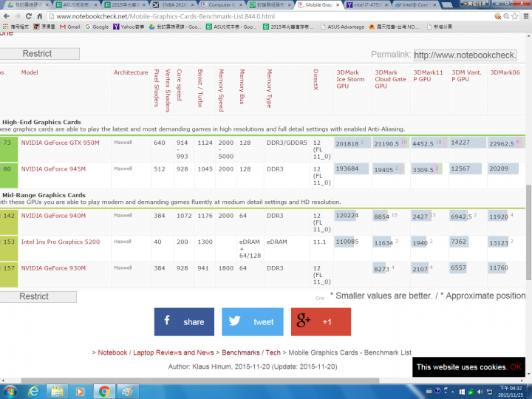532x399 pixels.
Task: Click the Google+ +1 button
Action: 321,322
